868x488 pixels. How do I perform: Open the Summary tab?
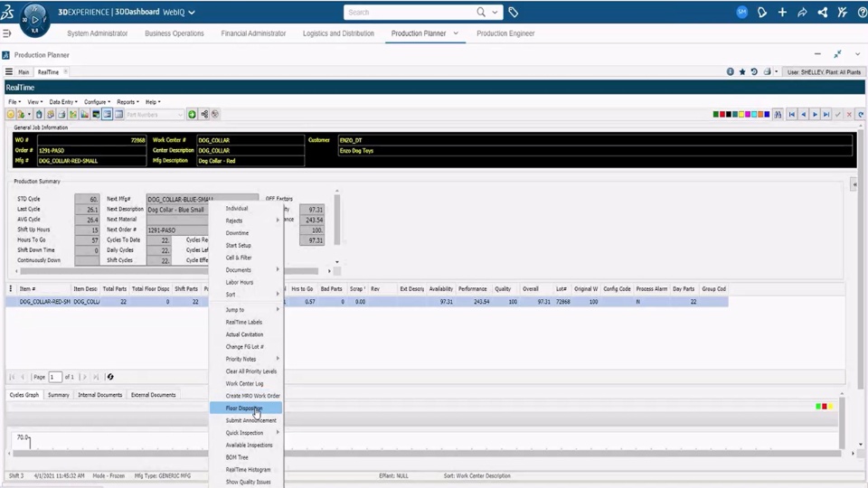click(58, 395)
